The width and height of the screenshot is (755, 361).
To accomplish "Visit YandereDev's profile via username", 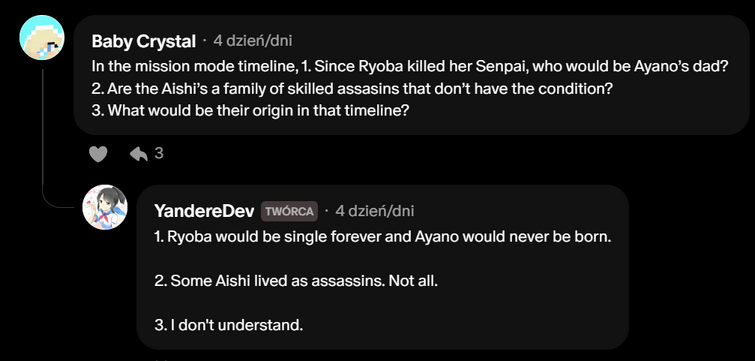I will (204, 211).
